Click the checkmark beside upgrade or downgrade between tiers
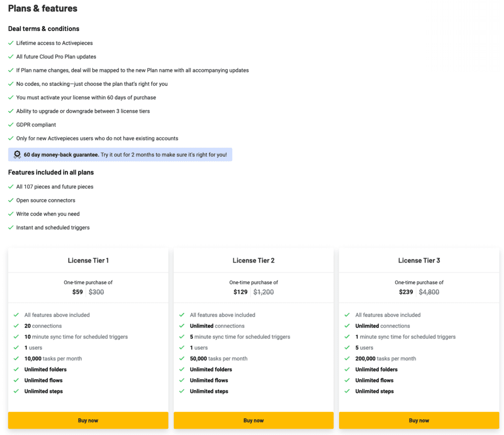The width and height of the screenshot is (504, 435). click(x=11, y=111)
